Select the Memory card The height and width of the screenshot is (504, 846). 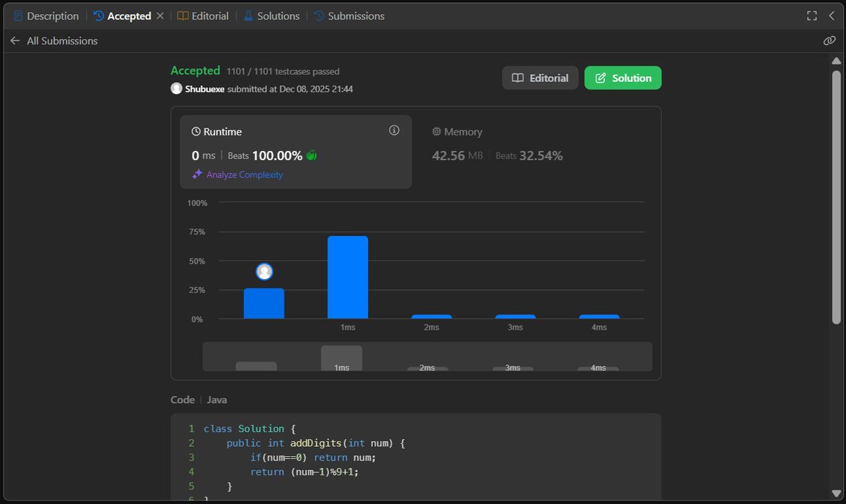pos(537,152)
